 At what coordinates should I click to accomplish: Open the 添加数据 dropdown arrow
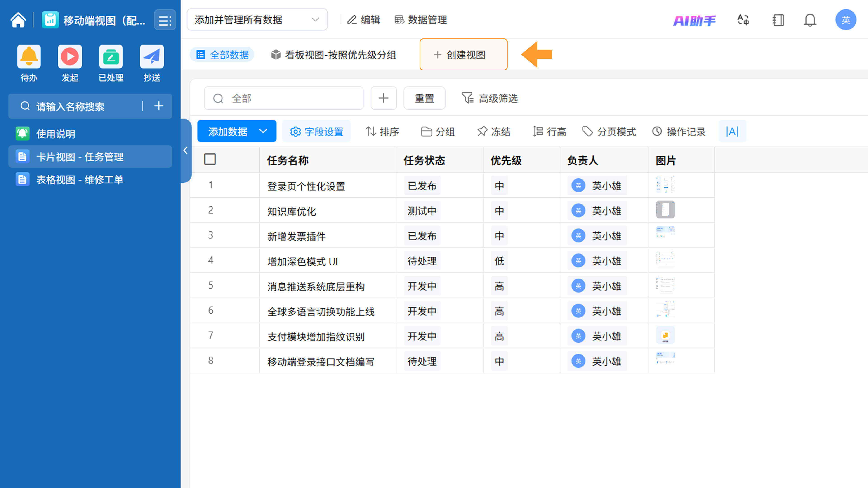pyautogui.click(x=264, y=131)
